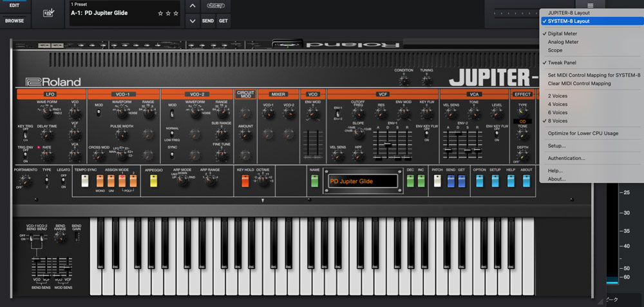Click the green INC button
This screenshot has width=644, height=307.
point(421,181)
